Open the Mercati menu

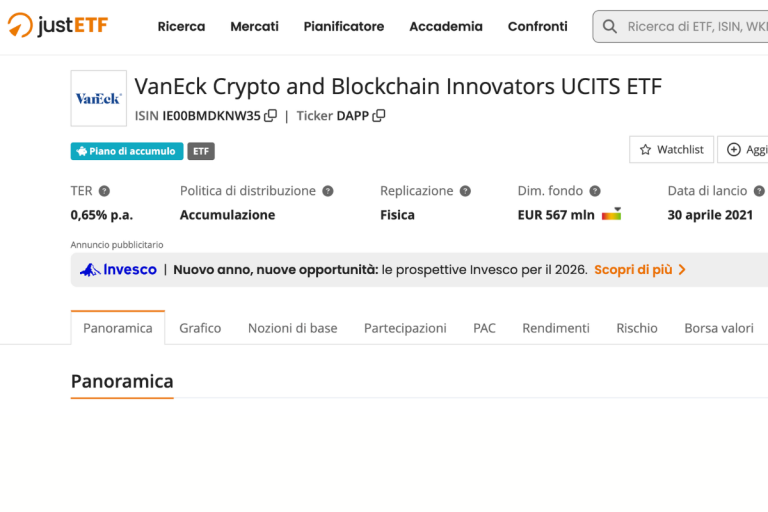pyautogui.click(x=254, y=27)
